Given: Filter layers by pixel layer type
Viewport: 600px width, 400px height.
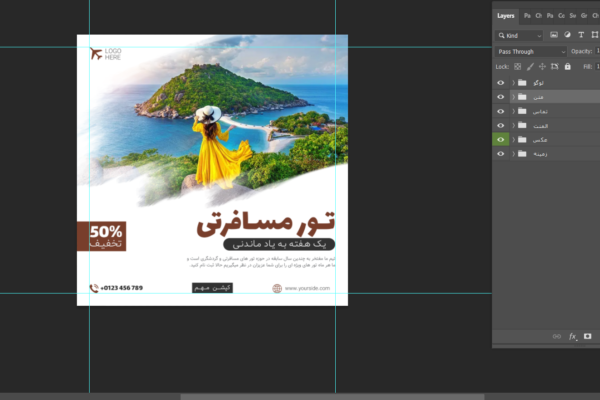Looking at the screenshot, I should [x=554, y=35].
